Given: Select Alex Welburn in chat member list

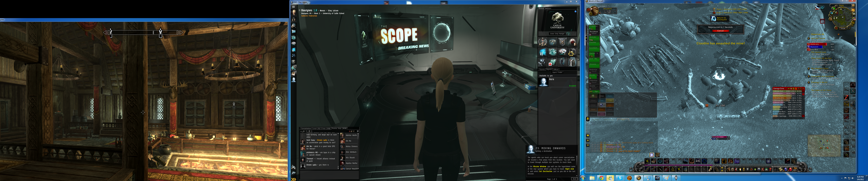Looking at the screenshot, I should 349,152.
